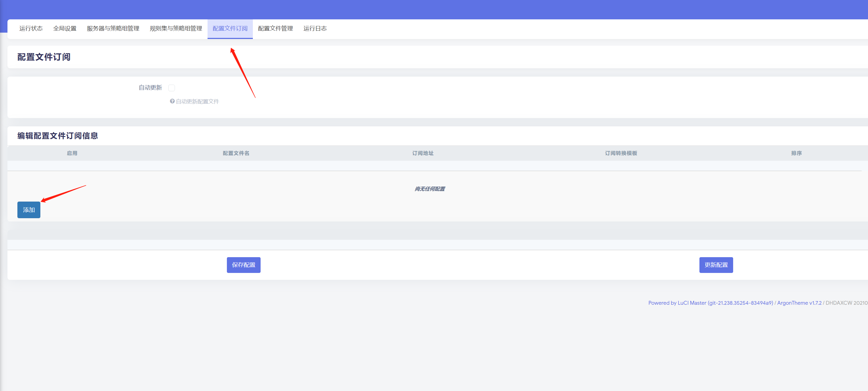The image size is (868, 391).
Task: Enable the 自动更新 checkbox
Action: [172, 88]
